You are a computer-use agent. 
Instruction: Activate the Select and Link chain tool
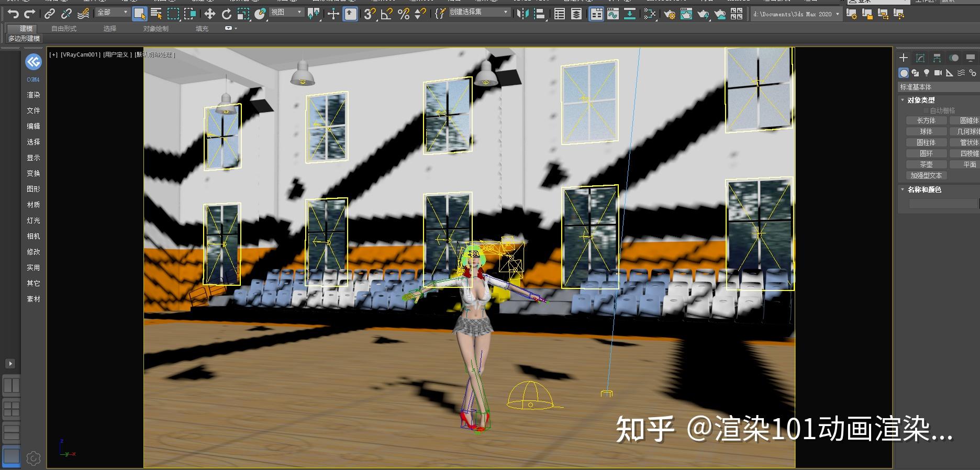[x=50, y=14]
